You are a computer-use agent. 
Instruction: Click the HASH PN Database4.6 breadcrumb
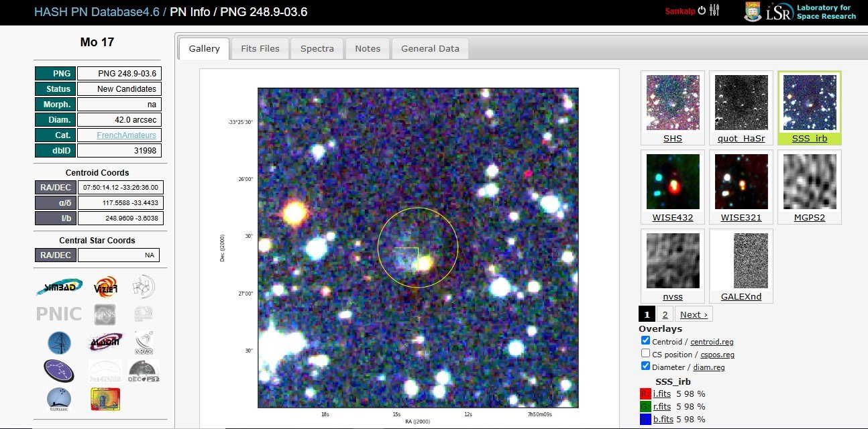pyautogui.click(x=97, y=11)
